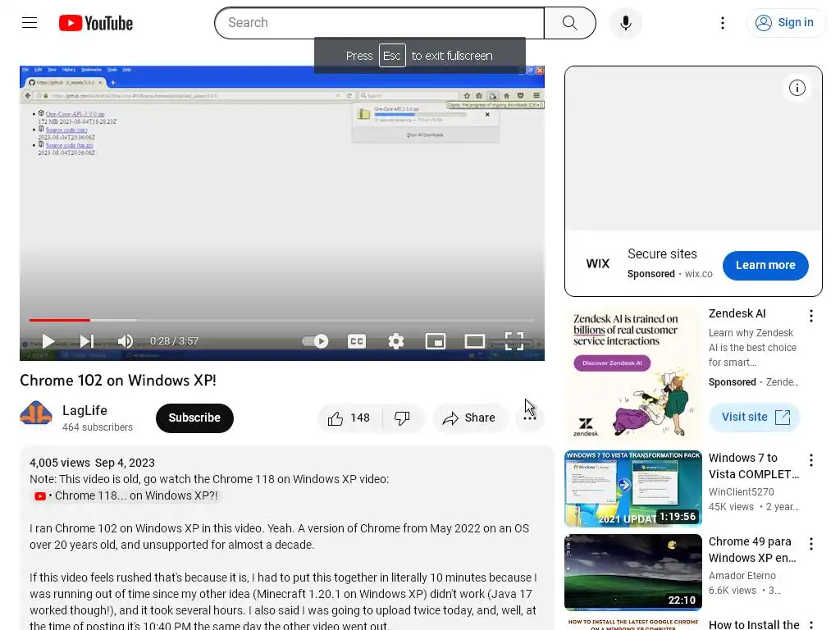
Task: Open Chrome 49 para Windows XP thumbnail
Action: click(x=633, y=572)
